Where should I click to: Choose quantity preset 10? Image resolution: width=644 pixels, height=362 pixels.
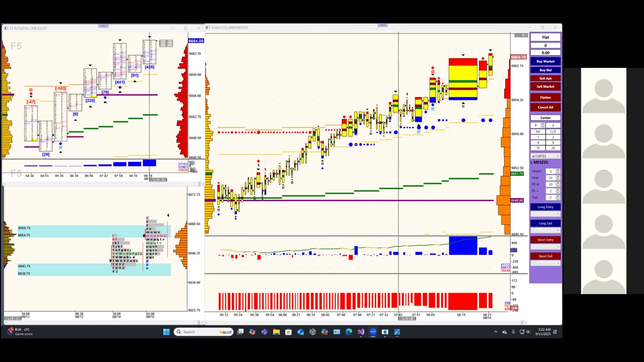click(538, 148)
